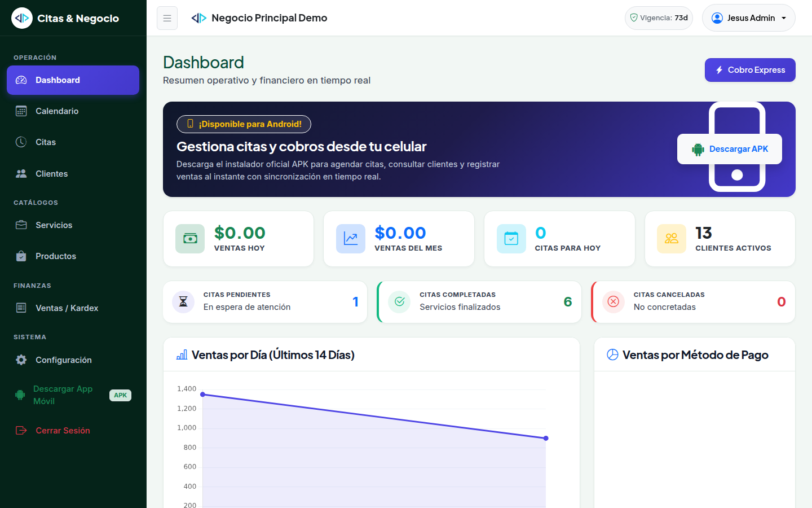Image resolution: width=812 pixels, height=508 pixels.
Task: Click the chart icon on Ventas del Mes
Action: tap(351, 239)
